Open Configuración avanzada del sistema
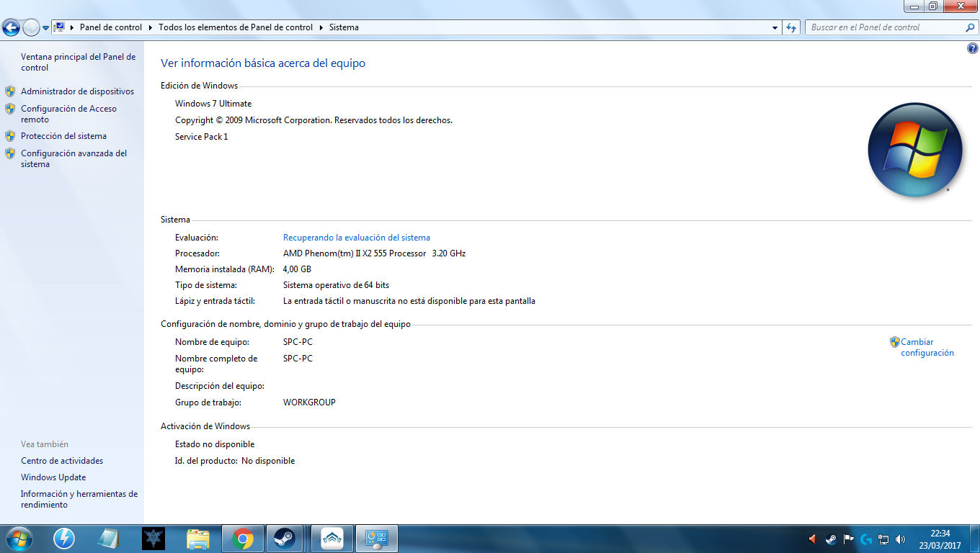 click(x=73, y=158)
